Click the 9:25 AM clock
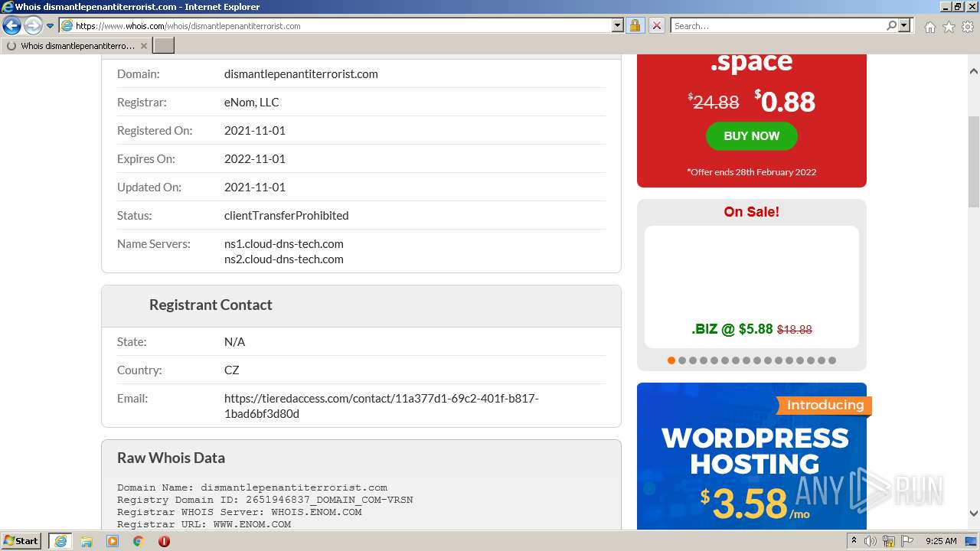This screenshot has height=551, width=980. coord(941,541)
